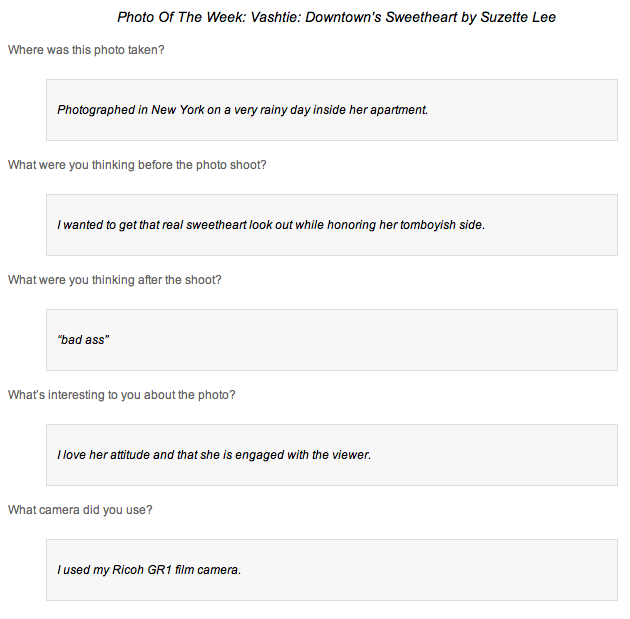The width and height of the screenshot is (630, 619).
Task: Click the question about thinking after the shoot
Action: (114, 279)
